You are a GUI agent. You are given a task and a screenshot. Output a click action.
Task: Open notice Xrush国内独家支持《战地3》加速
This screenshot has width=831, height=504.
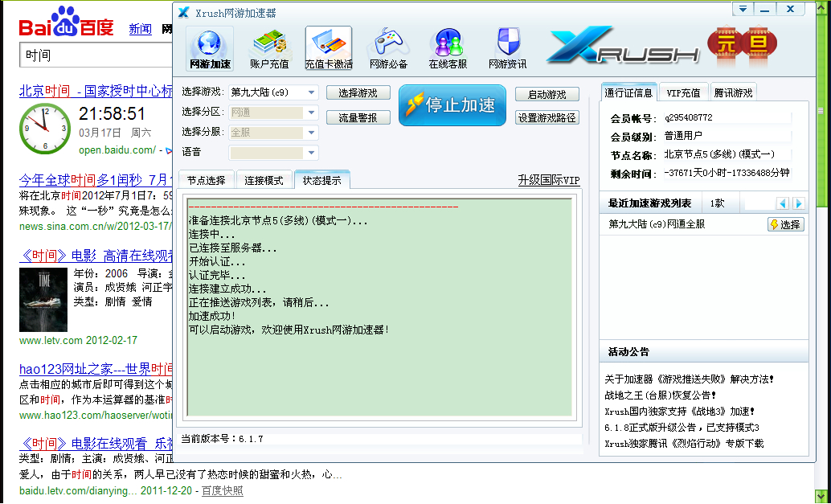coord(679,411)
